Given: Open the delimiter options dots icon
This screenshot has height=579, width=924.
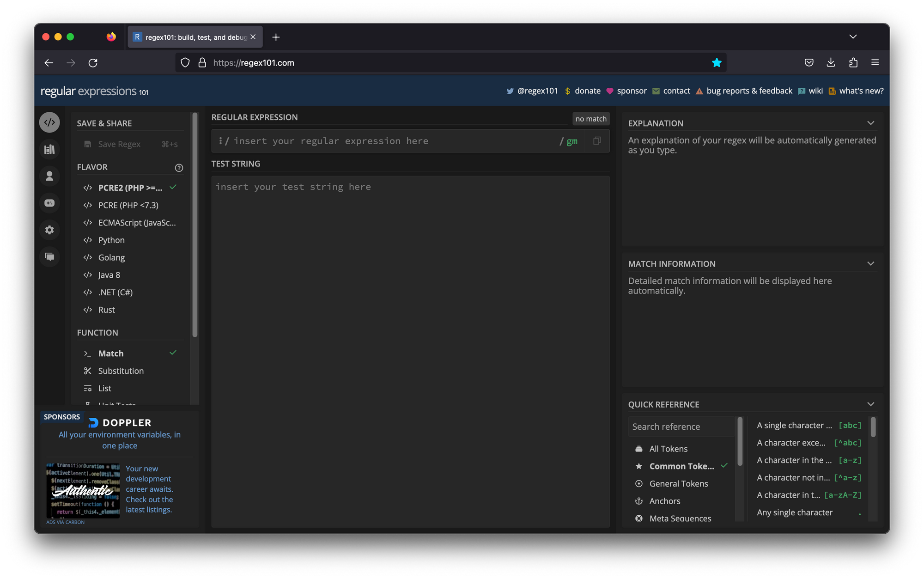Looking at the screenshot, I should pos(220,141).
